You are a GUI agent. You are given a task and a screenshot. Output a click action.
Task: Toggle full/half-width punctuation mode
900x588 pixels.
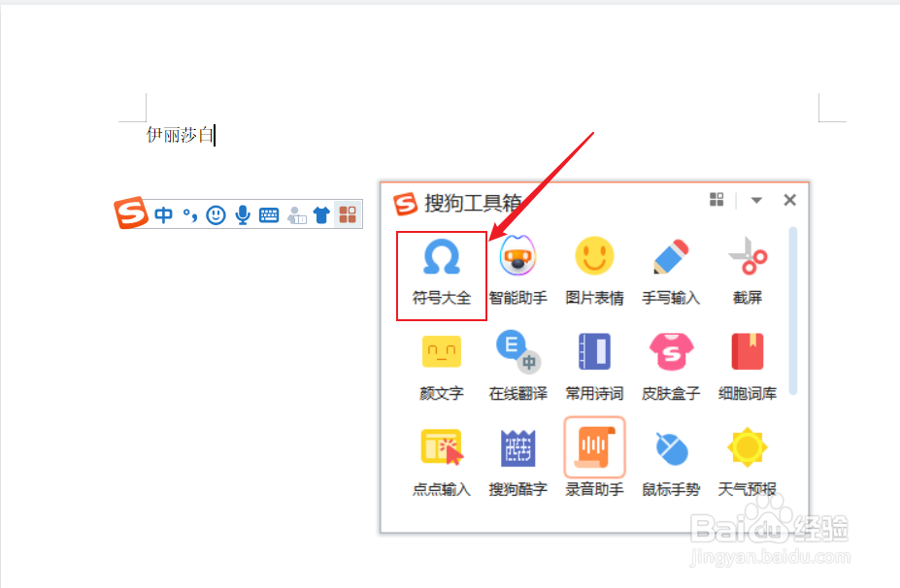(x=189, y=213)
